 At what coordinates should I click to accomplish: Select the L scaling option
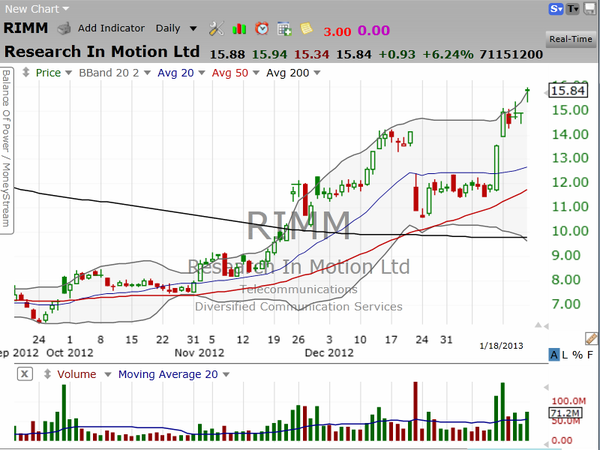(x=564, y=355)
